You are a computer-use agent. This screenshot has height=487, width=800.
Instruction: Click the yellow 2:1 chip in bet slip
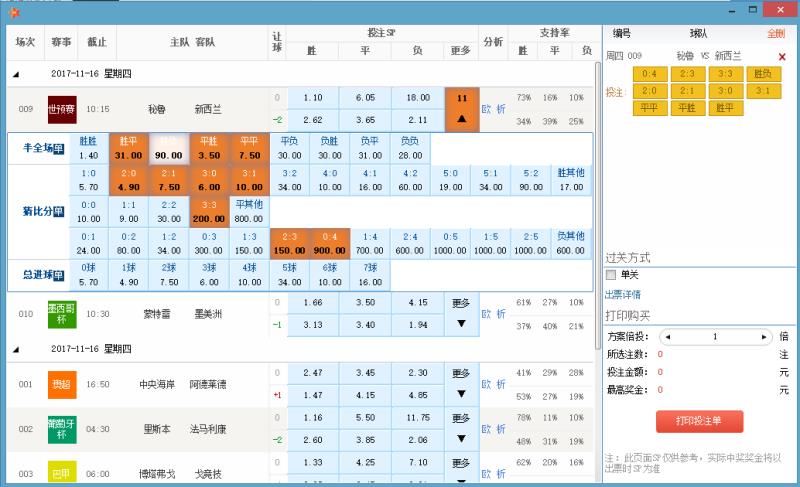pos(688,91)
